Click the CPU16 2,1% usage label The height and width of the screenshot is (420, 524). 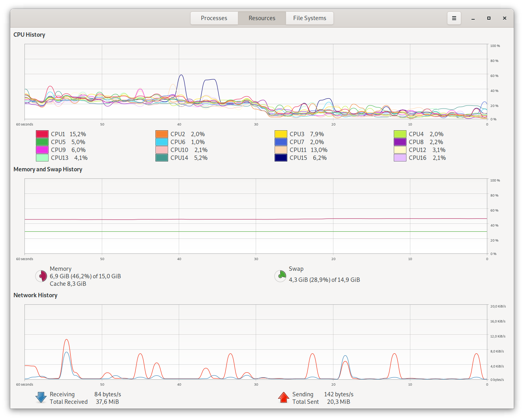pyautogui.click(x=427, y=158)
